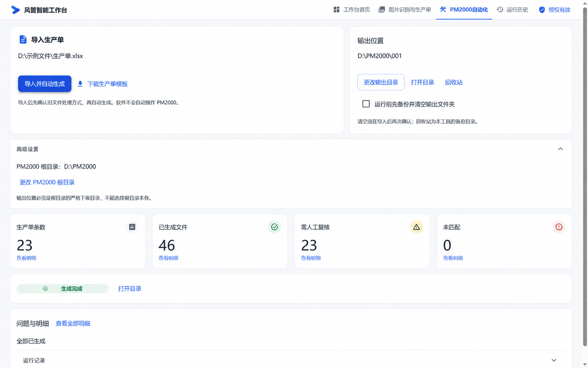Click 查看明细 under 生产单条数
Viewport: 588px width, 368px height.
(26, 258)
